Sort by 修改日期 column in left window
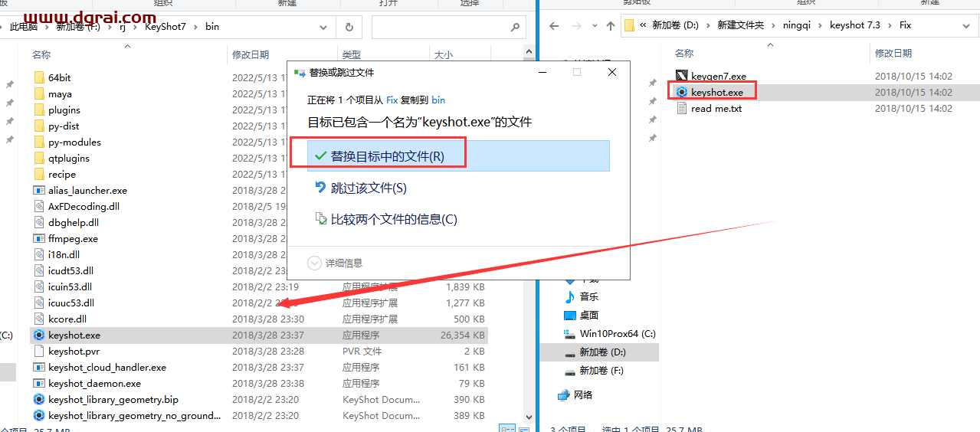 [x=251, y=55]
